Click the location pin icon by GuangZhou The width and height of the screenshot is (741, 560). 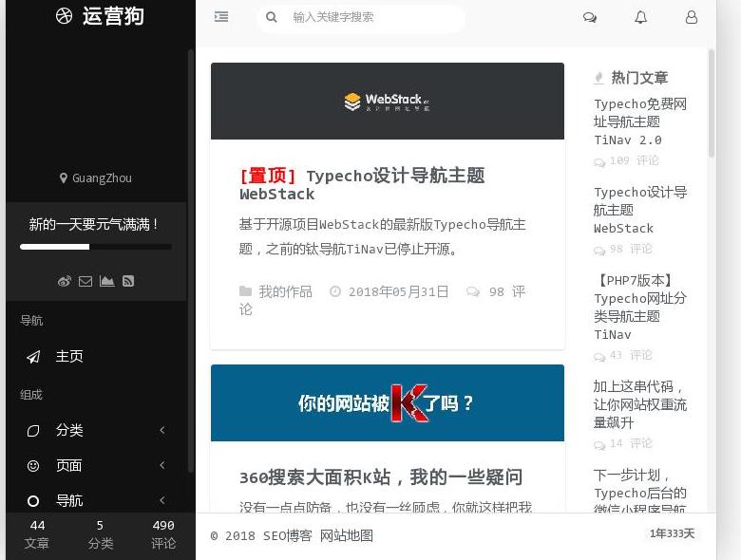coord(64,178)
